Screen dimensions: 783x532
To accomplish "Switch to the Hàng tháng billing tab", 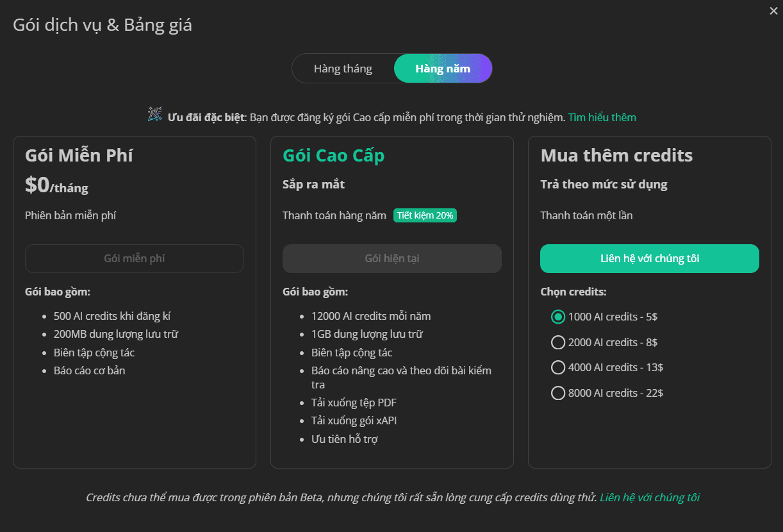I will pos(343,69).
